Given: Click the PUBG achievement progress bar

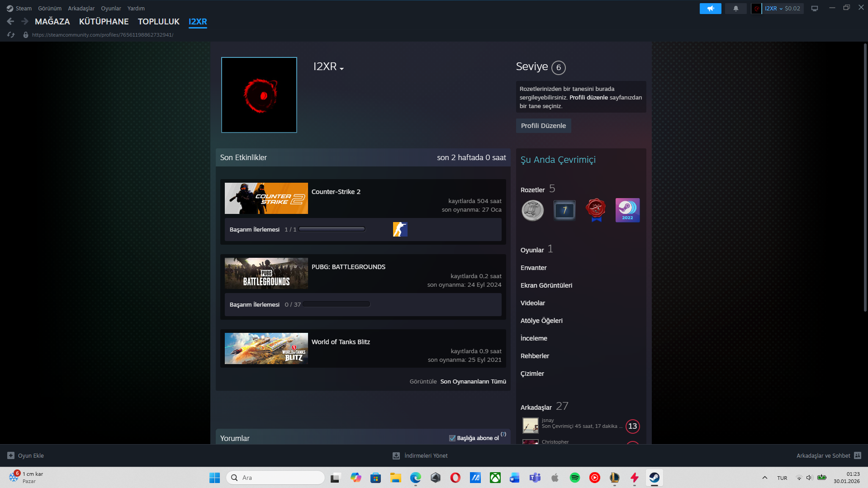Looking at the screenshot, I should 337,304.
